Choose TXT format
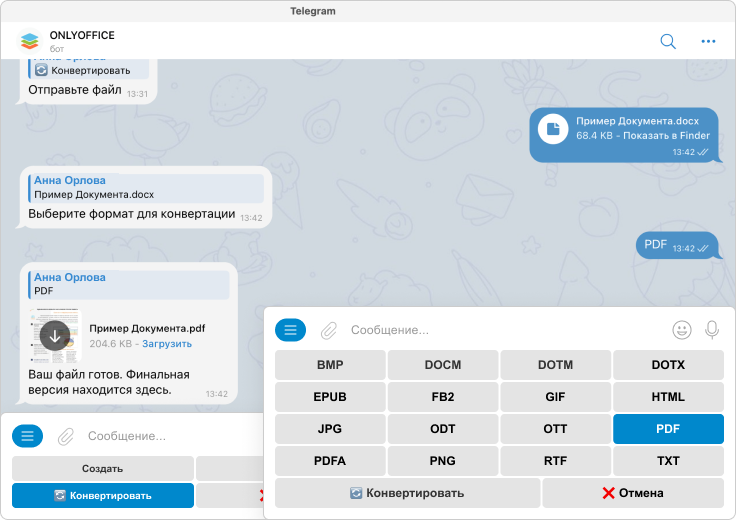The height and width of the screenshot is (520, 736). coord(668,460)
